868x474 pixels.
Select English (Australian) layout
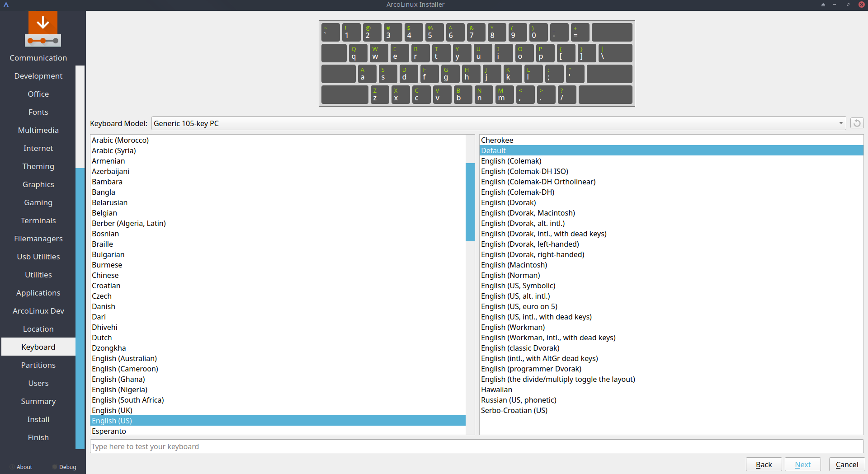(x=278, y=358)
